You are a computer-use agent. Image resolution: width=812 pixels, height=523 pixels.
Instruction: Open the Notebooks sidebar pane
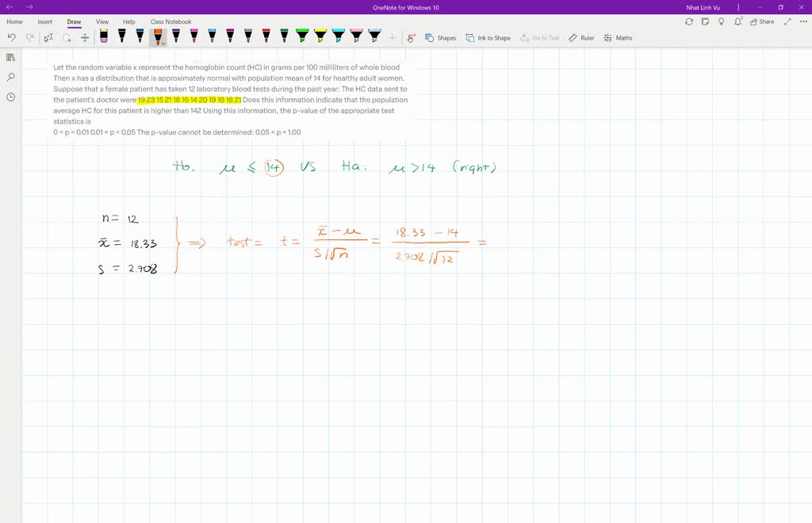[10, 56]
